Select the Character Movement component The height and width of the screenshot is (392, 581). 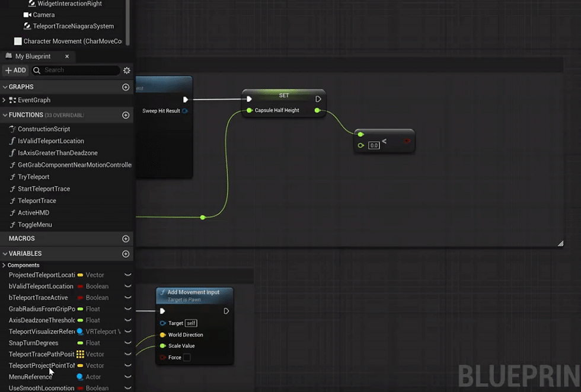(x=68, y=41)
